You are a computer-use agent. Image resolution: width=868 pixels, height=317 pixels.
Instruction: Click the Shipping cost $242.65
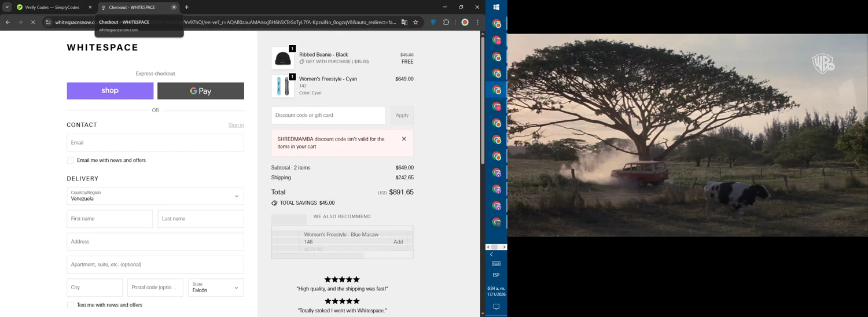coord(404,178)
